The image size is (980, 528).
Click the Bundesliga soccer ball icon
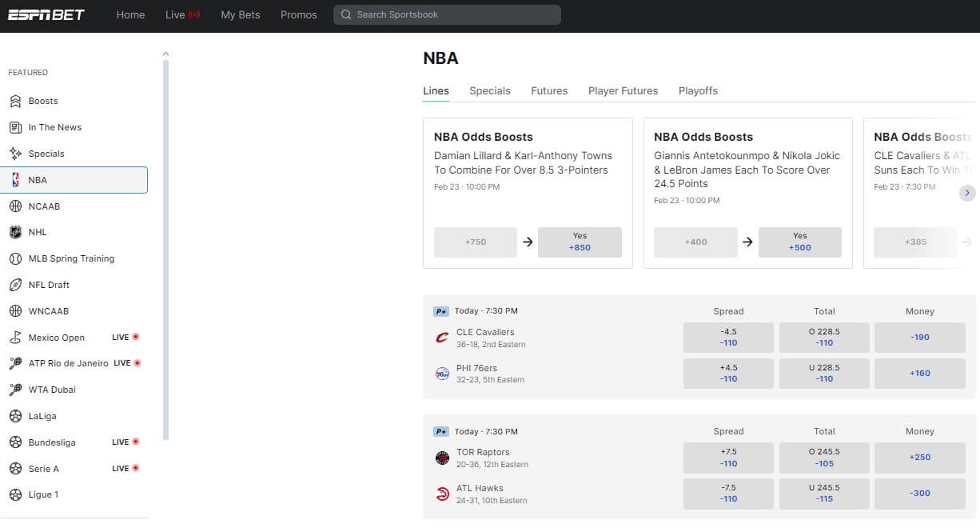pos(15,442)
